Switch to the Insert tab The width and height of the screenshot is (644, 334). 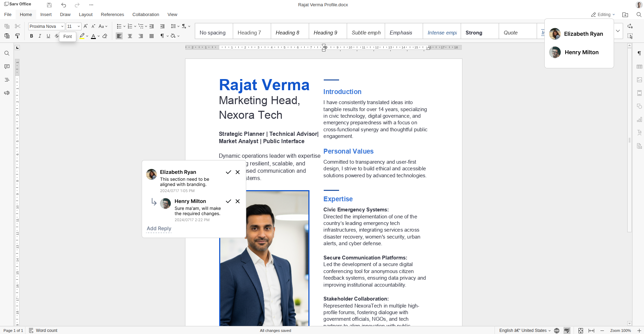click(x=46, y=15)
